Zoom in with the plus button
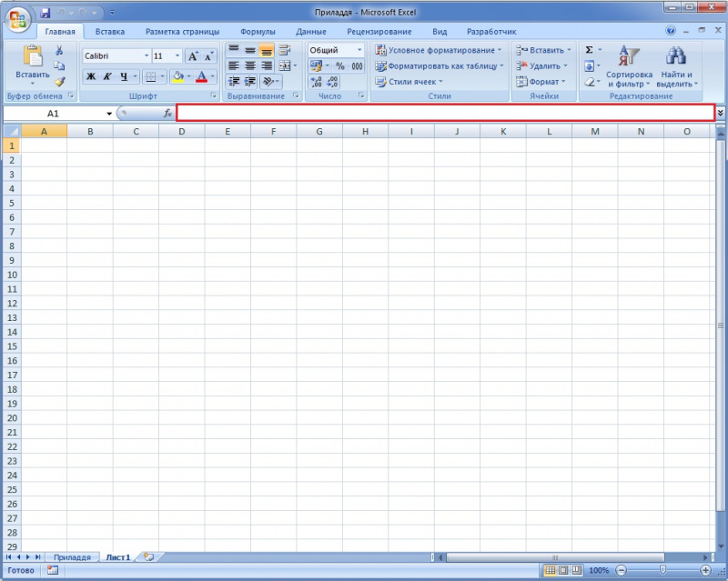Screen dimensions: 728x581 click(706, 570)
